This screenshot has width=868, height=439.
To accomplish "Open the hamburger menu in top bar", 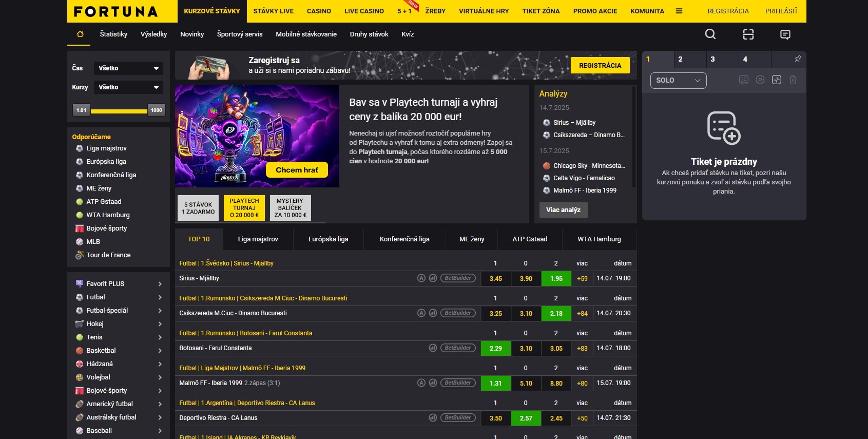I will (679, 11).
